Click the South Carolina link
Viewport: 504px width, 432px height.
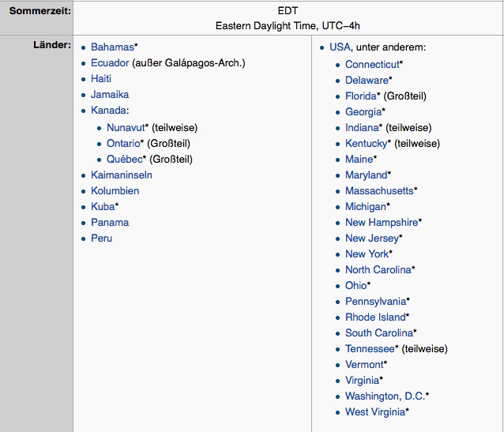379,333
